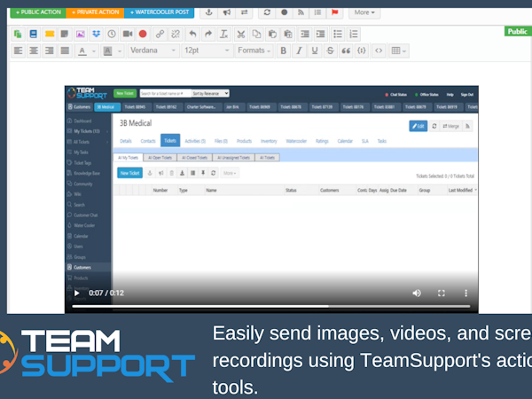Select Tickets tab in 3B Medical video
This screenshot has width=532, height=399.
pos(170,140)
